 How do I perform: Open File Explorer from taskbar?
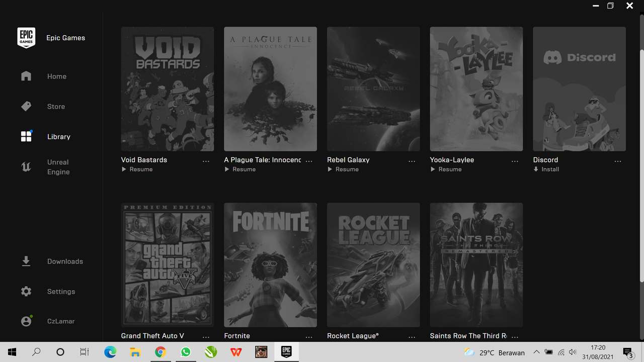pos(135,352)
